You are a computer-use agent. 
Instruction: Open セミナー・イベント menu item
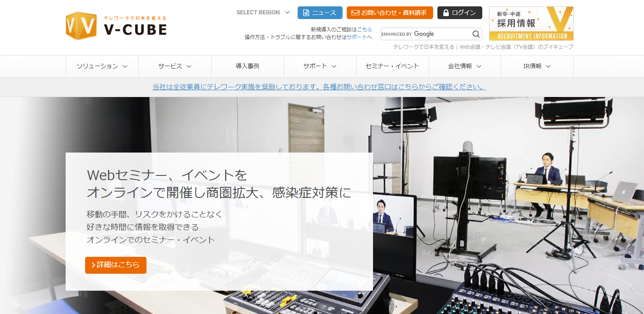pos(392,66)
